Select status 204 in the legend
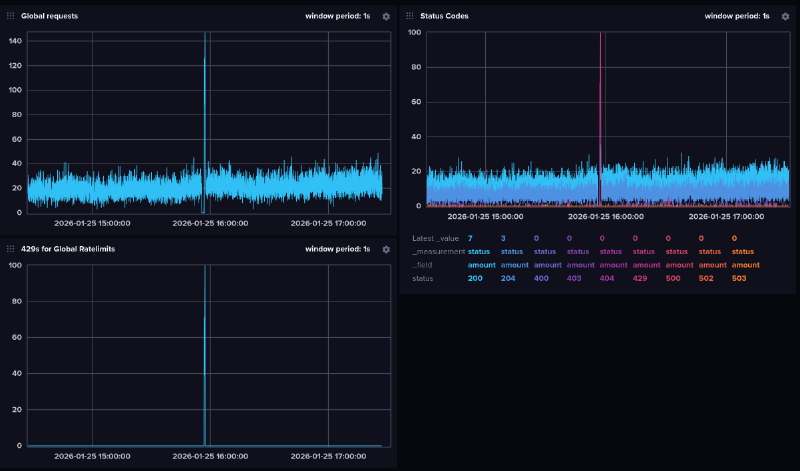Screen dimensions: 800x471 pyautogui.click(x=508, y=279)
